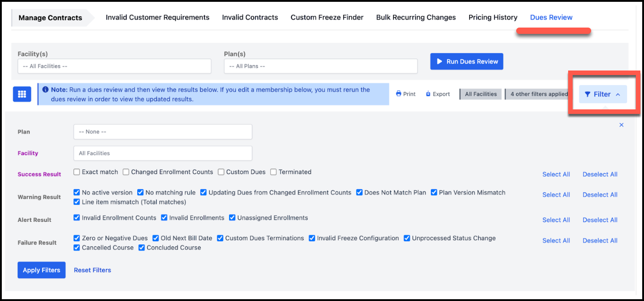This screenshot has height=301, width=644.
Task: Check the Exact match checkbox
Action: pos(77,172)
